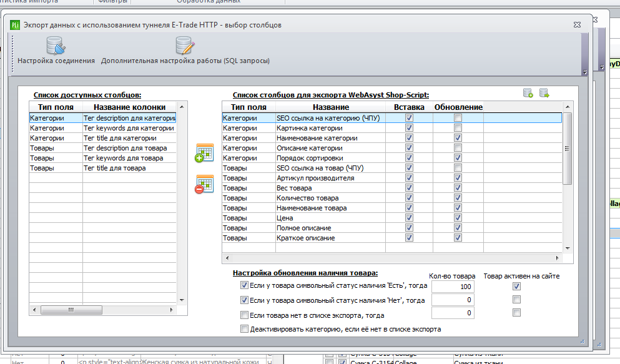Screen dimensions: 620x364
Task: Remove selected column from export list
Action: coord(204,184)
